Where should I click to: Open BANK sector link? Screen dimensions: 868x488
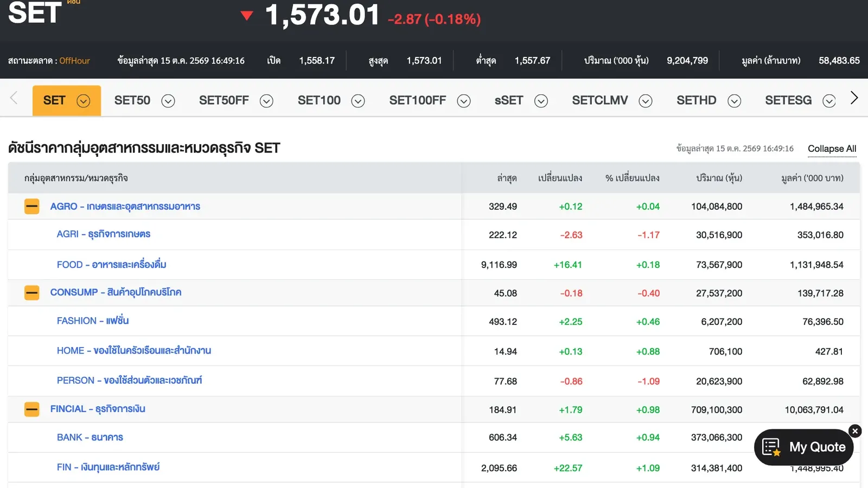90,437
